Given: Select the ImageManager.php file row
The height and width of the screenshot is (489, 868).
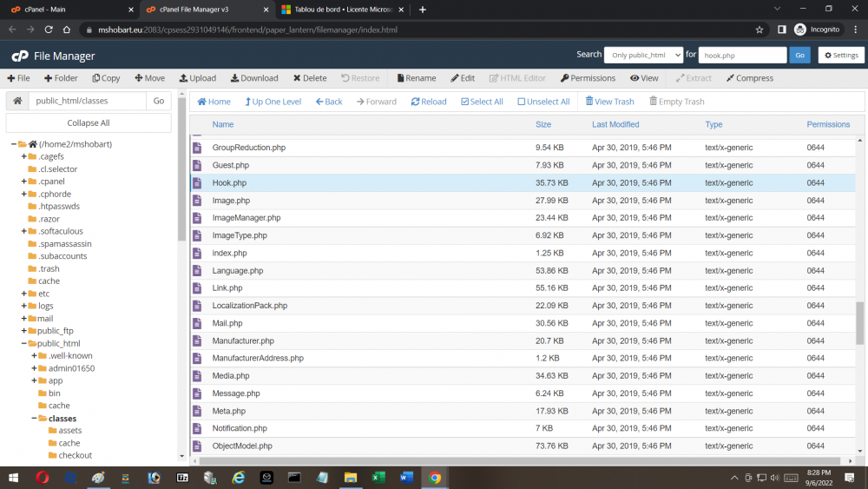Looking at the screenshot, I should click(x=523, y=218).
